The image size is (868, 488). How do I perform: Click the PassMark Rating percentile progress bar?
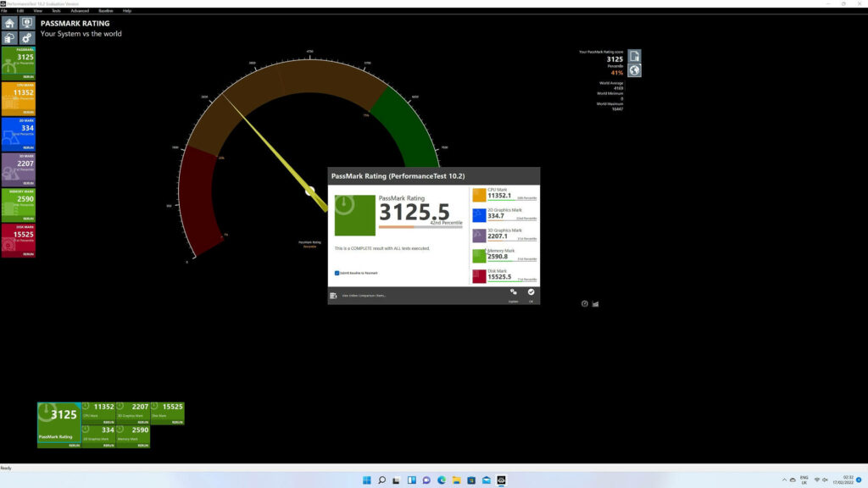420,227
